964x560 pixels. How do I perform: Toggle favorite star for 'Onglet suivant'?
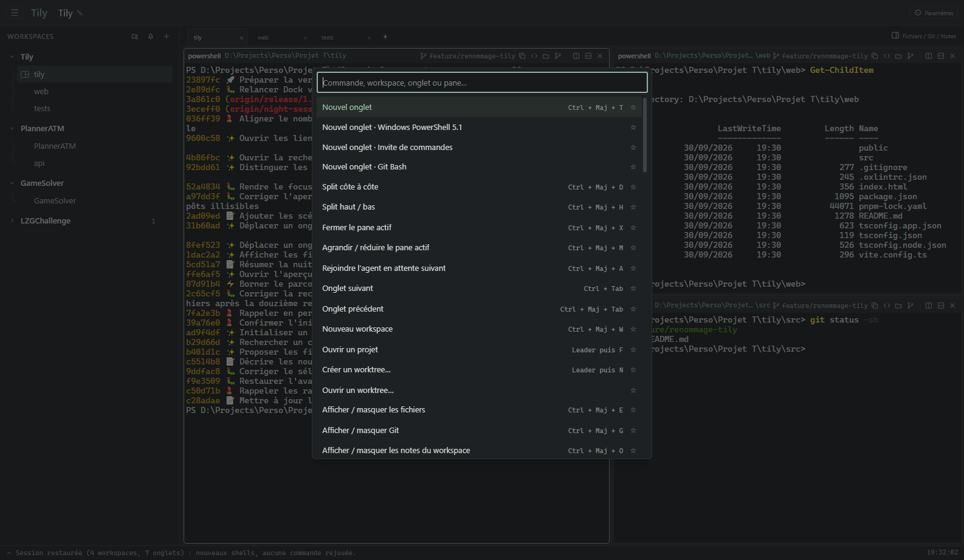[x=633, y=289]
